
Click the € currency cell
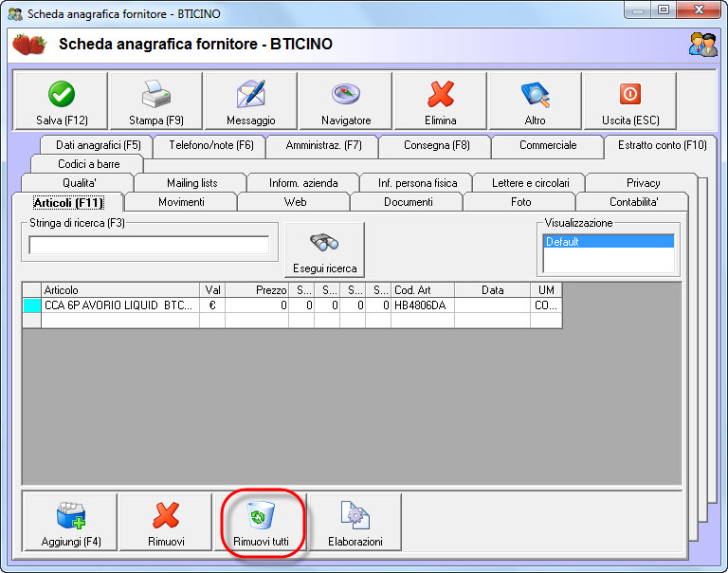pos(212,305)
